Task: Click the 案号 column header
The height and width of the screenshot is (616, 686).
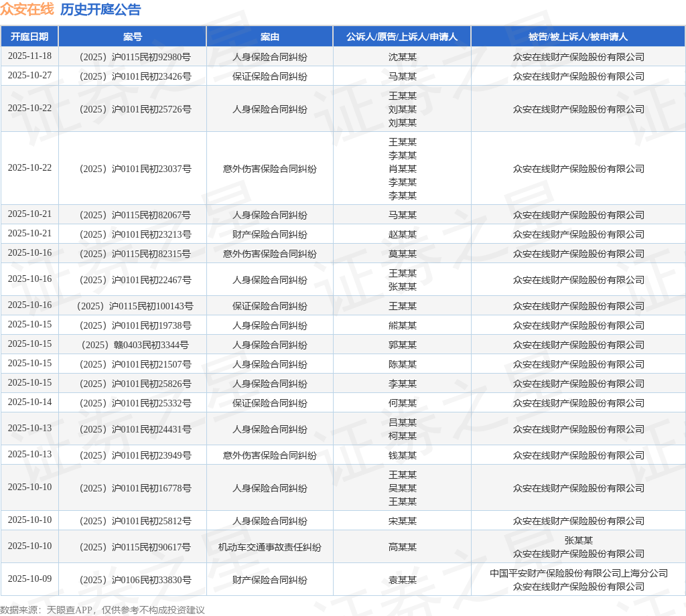Action: click(x=132, y=37)
